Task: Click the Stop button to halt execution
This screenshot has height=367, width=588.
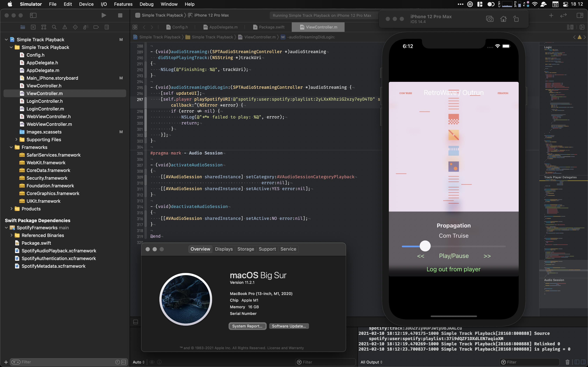Action: (120, 15)
